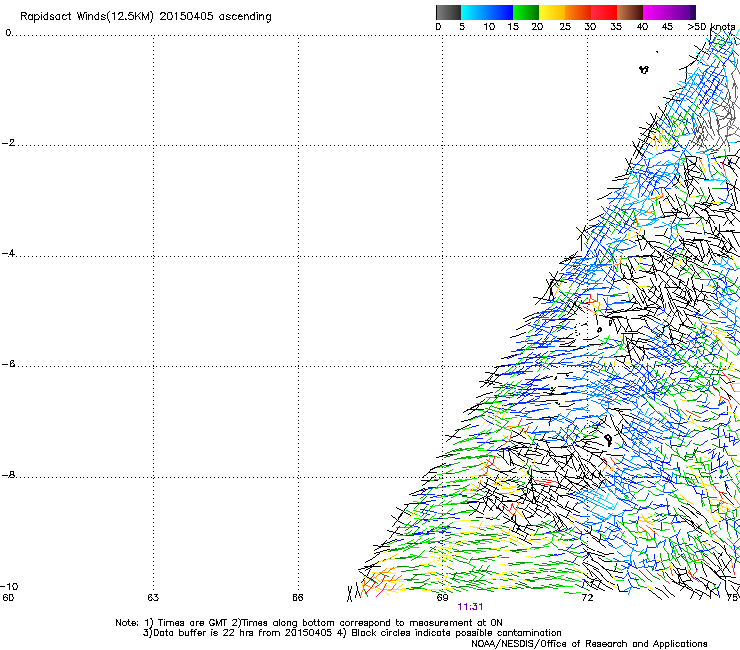Click the legend label '30'
The height and width of the screenshot is (650, 740).
click(x=590, y=27)
